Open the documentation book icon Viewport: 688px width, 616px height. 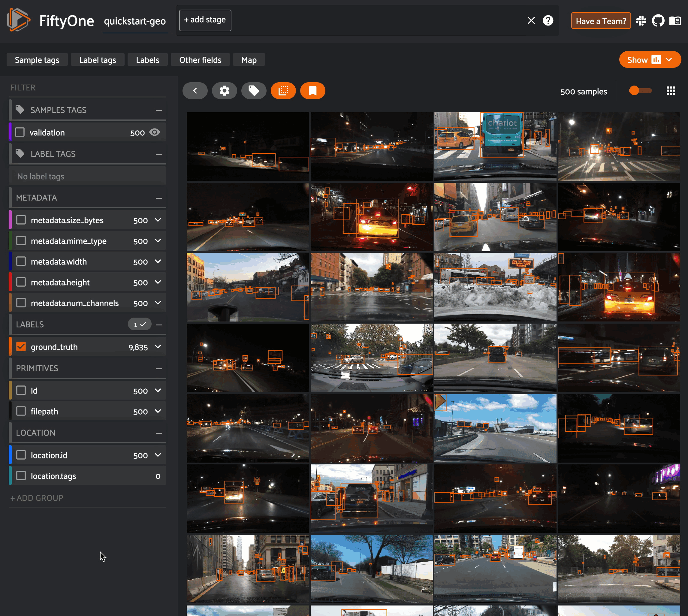pos(675,21)
